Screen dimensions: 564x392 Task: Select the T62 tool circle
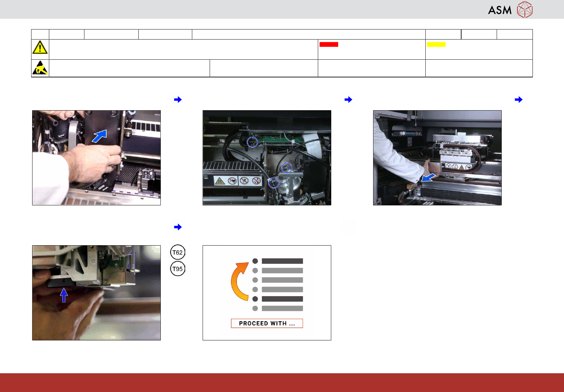pyautogui.click(x=178, y=252)
